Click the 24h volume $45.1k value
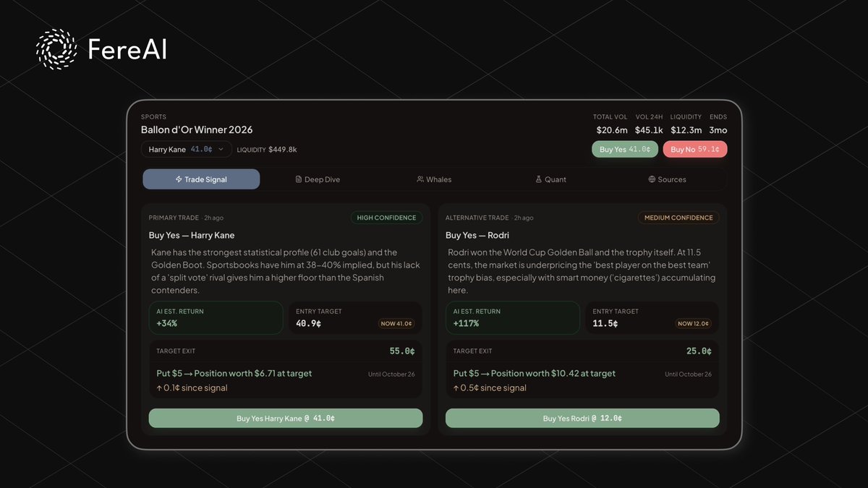 tap(649, 130)
